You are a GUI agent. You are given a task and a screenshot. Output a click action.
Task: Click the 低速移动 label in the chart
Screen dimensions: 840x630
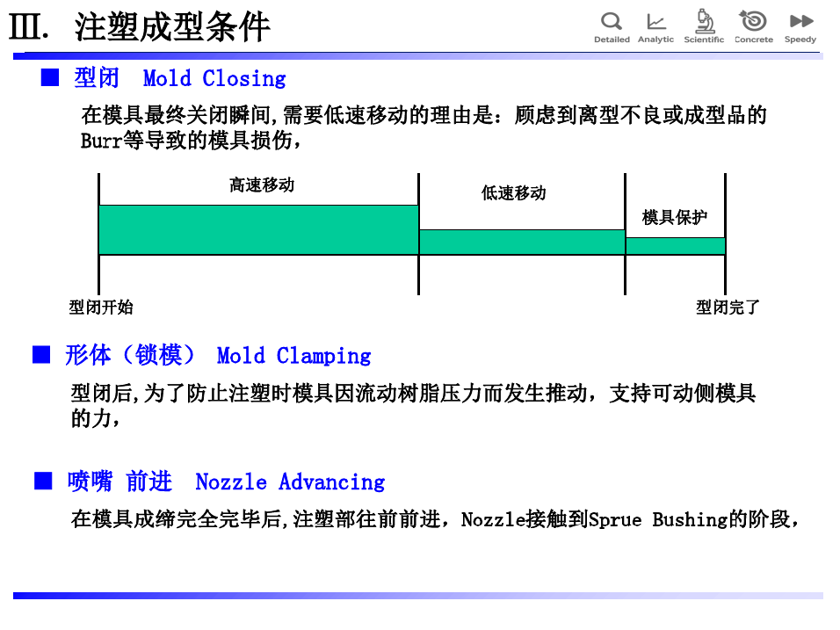pos(513,193)
